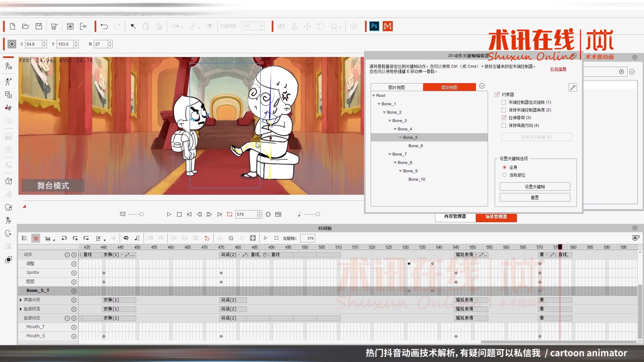Enable 保持弯曲方向 (4) checkbox

[503, 125]
